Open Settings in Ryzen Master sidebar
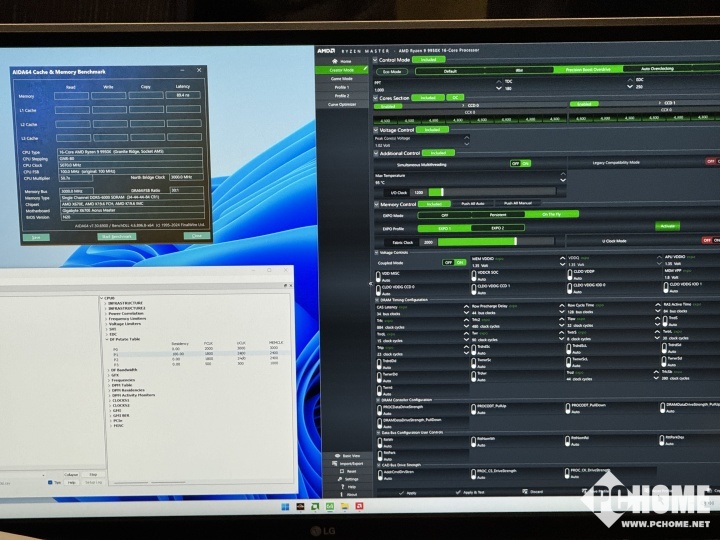This screenshot has height=540, width=720. tap(348, 479)
